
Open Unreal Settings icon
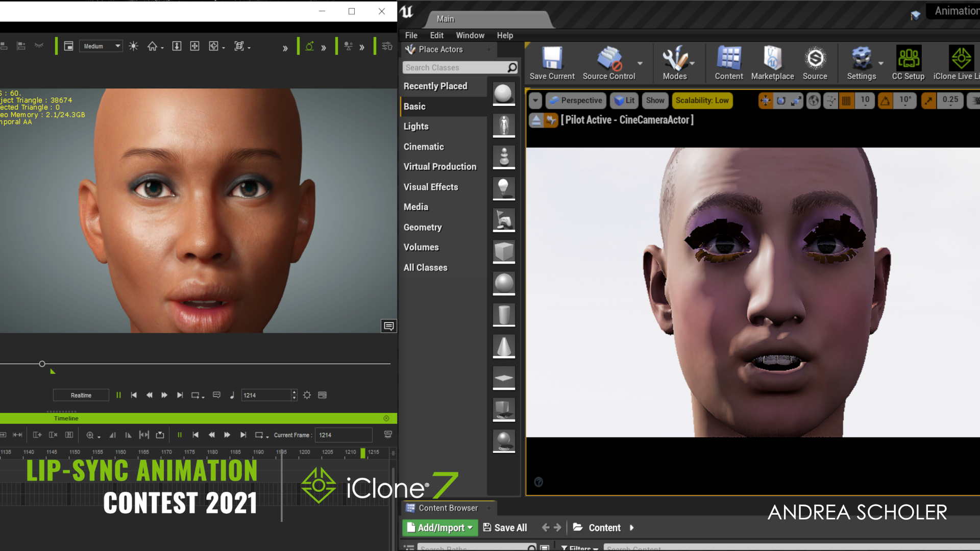click(x=861, y=63)
